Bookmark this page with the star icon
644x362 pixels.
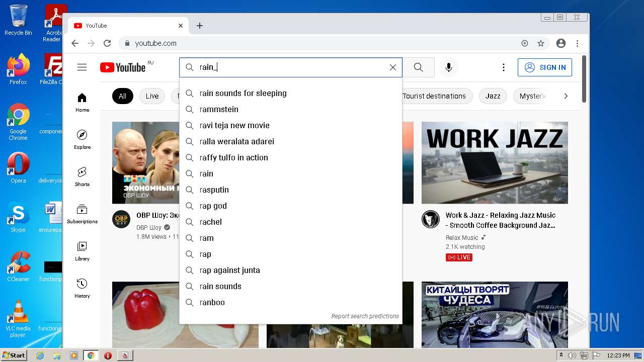pos(541,43)
